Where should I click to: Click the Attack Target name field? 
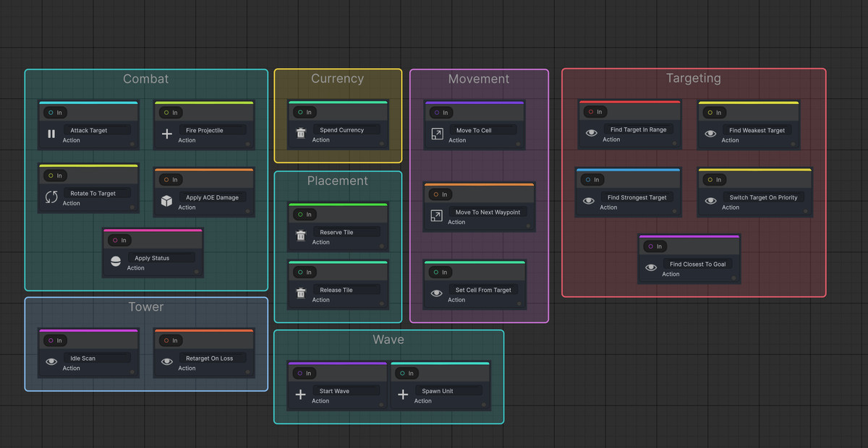pos(98,130)
